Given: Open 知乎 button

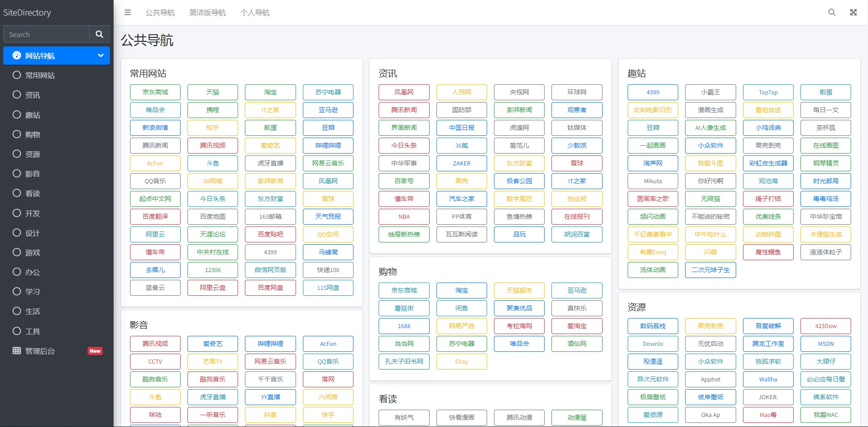Looking at the screenshot, I should 213,128.
